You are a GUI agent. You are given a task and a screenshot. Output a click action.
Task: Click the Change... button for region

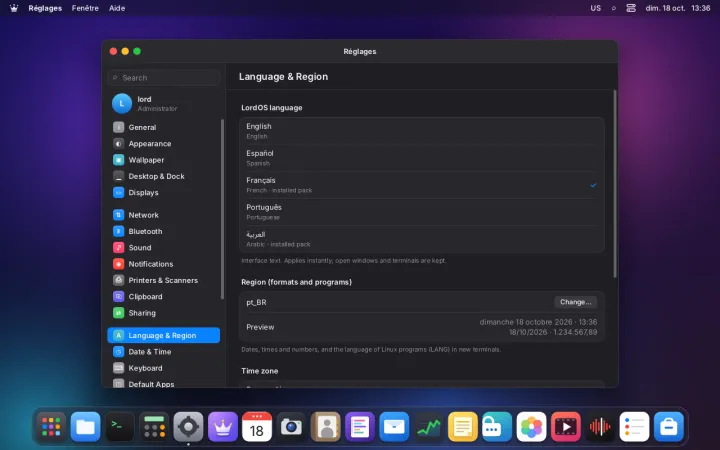pyautogui.click(x=575, y=302)
